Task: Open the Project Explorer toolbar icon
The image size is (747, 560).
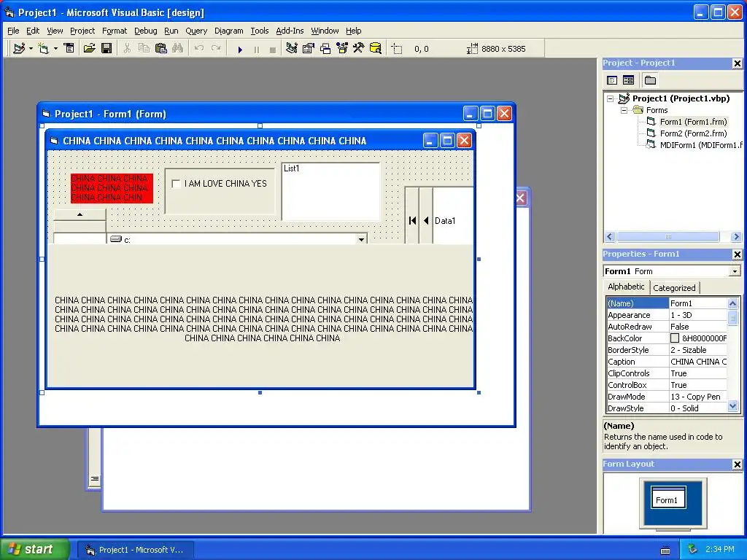Action: pyautogui.click(x=292, y=48)
